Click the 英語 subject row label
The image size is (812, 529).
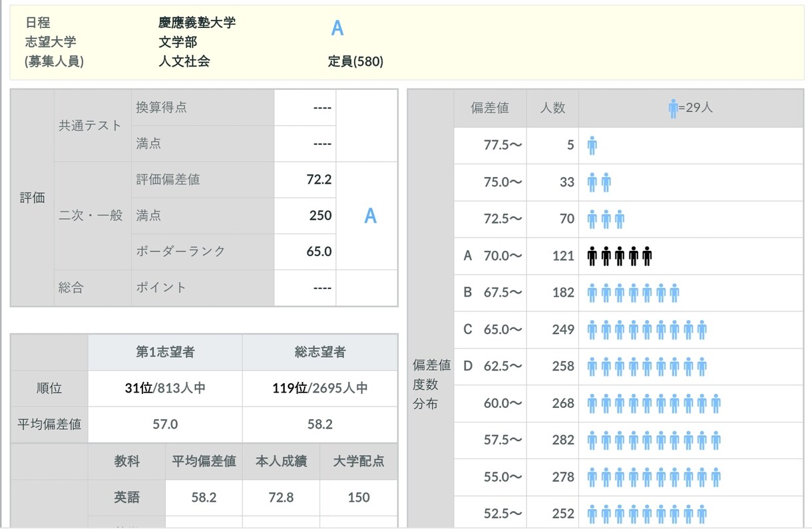126,498
